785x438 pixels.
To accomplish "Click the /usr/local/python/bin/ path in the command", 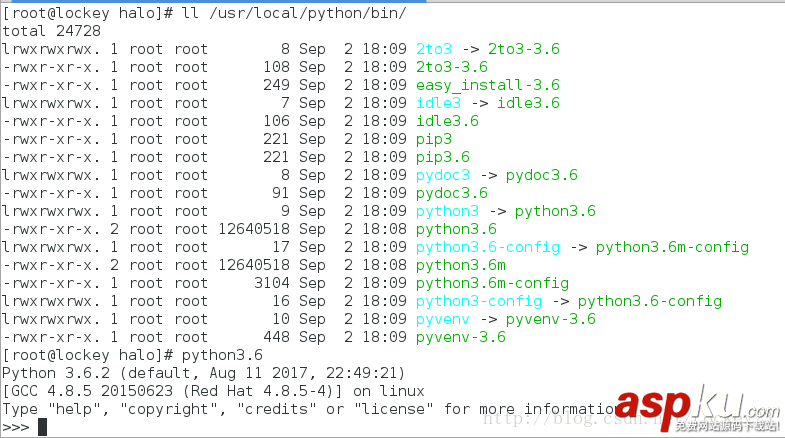I will pos(343,12).
